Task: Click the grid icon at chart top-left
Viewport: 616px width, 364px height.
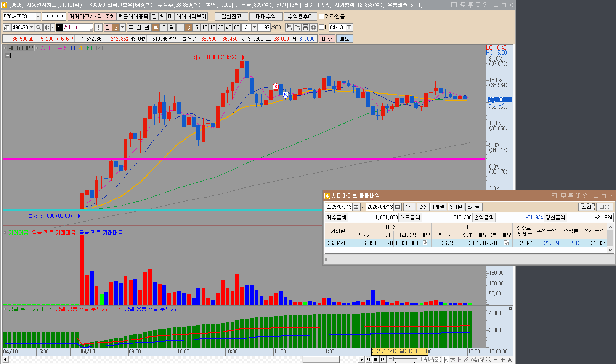Action: click(x=7, y=55)
